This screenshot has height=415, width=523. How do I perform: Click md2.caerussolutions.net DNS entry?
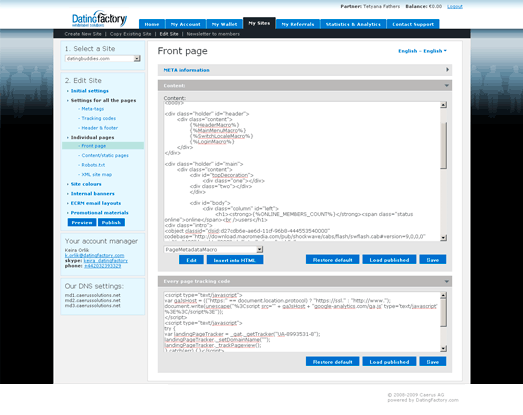(92, 300)
